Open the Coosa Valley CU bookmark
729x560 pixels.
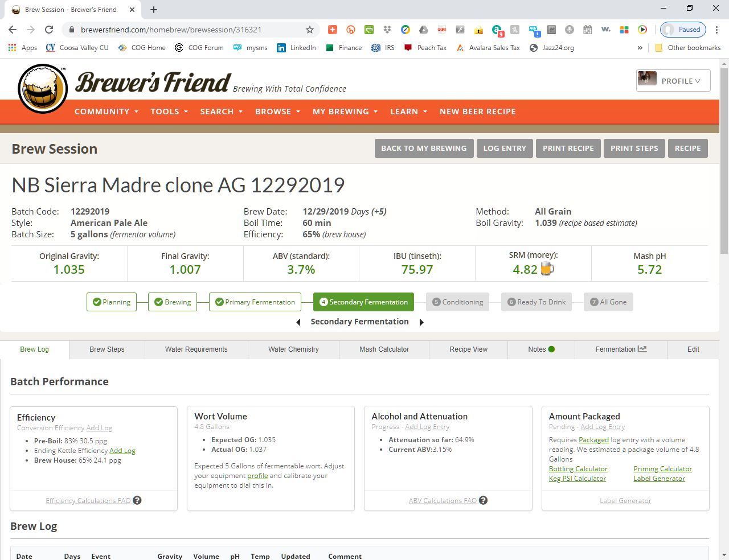[x=77, y=48]
